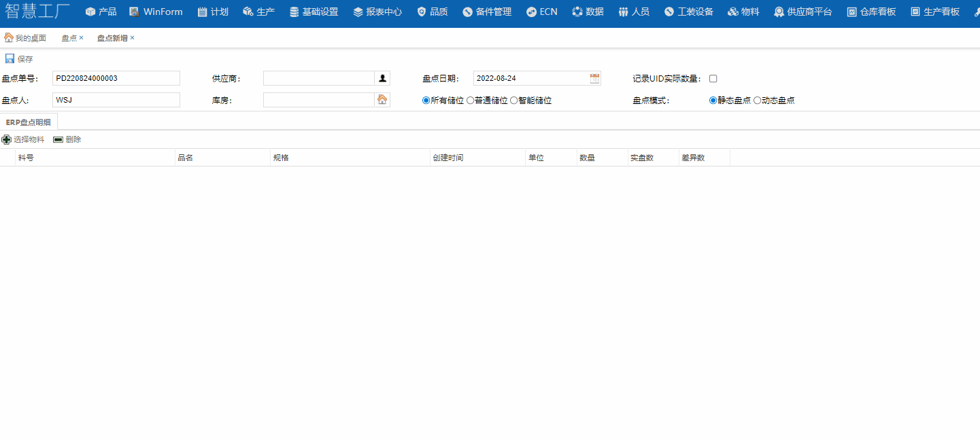
Task: Sort by 料号 column header
Action: [26, 158]
